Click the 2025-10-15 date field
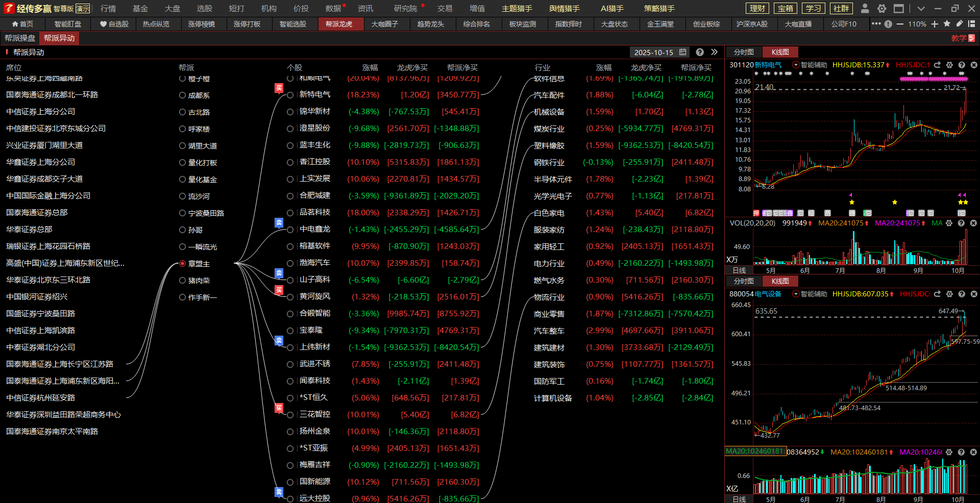The image size is (980, 503). tap(653, 52)
